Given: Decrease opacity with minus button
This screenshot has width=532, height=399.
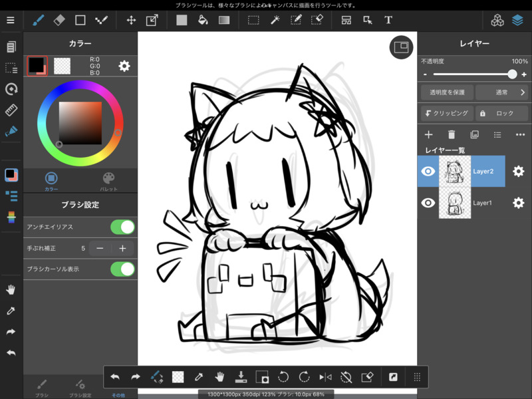Looking at the screenshot, I should click(x=425, y=74).
